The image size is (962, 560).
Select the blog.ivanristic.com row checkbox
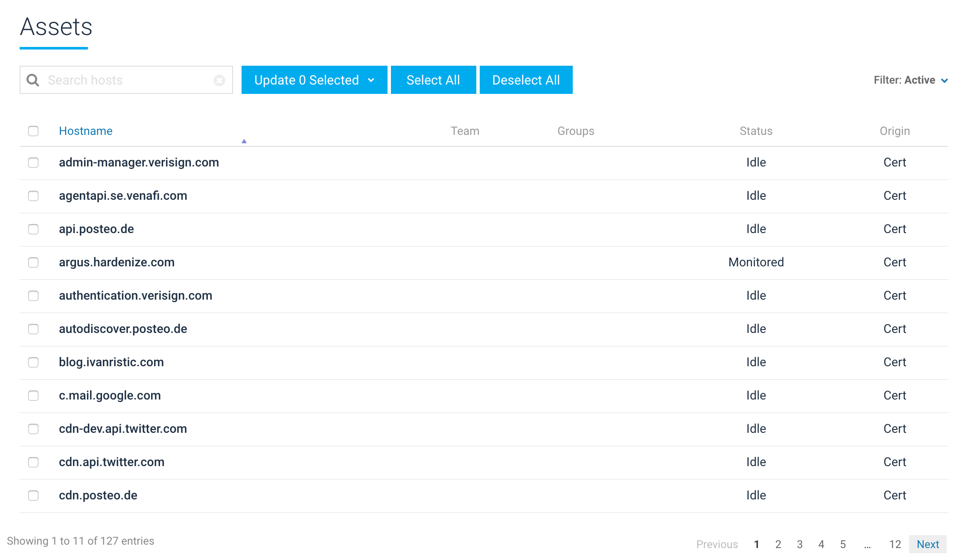coord(33,362)
